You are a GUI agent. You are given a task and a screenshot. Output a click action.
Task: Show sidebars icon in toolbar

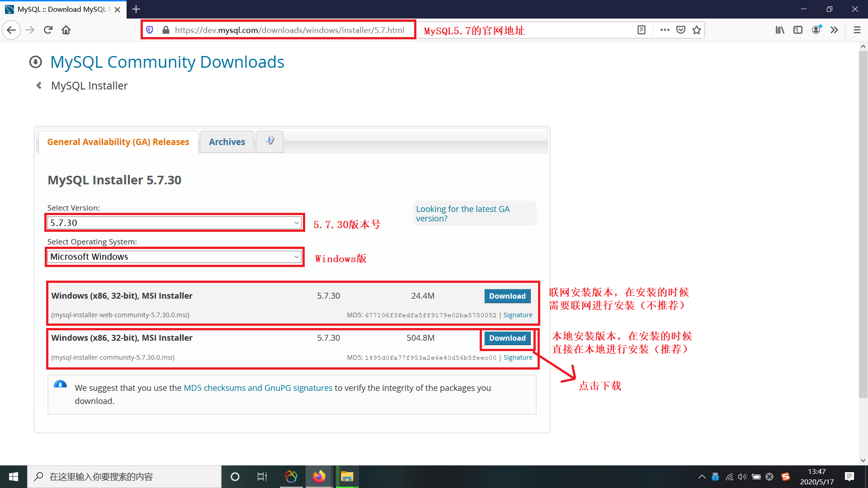[x=798, y=30]
